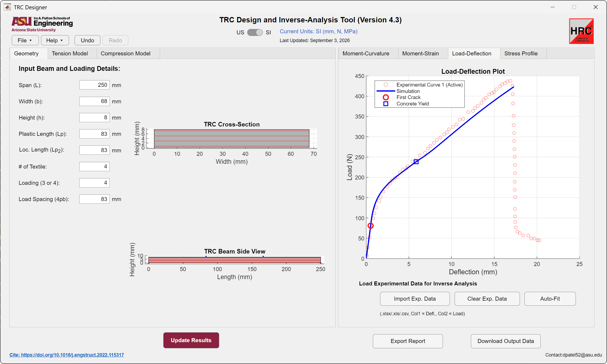Click the Load Spacing (4pb) field

95,199
